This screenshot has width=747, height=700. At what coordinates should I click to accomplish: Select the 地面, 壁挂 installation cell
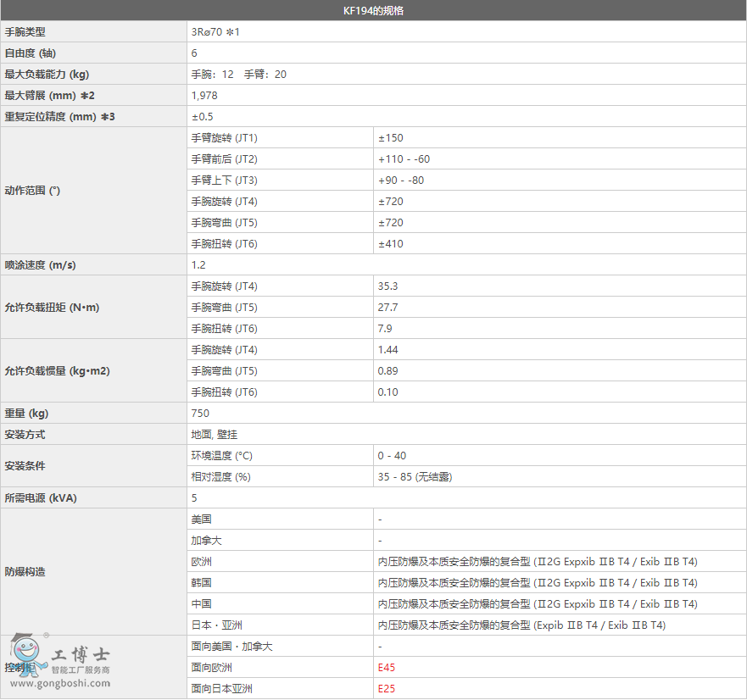click(x=214, y=435)
